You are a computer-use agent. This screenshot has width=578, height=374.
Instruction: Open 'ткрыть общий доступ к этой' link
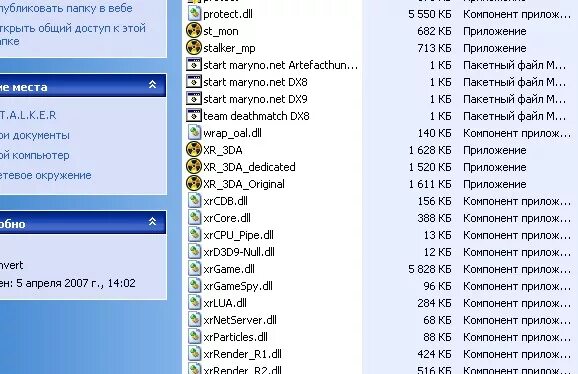coord(73,28)
